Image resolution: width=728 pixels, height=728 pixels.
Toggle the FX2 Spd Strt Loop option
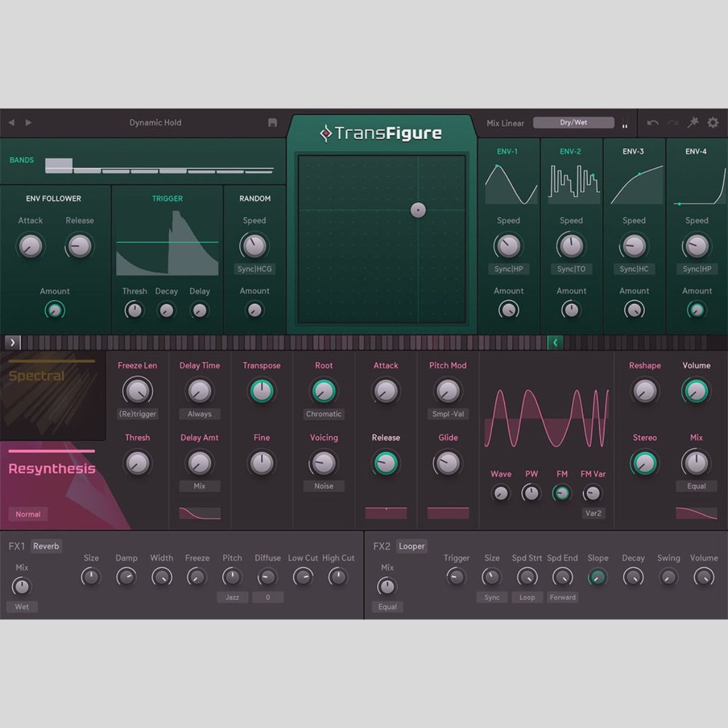pos(527,597)
